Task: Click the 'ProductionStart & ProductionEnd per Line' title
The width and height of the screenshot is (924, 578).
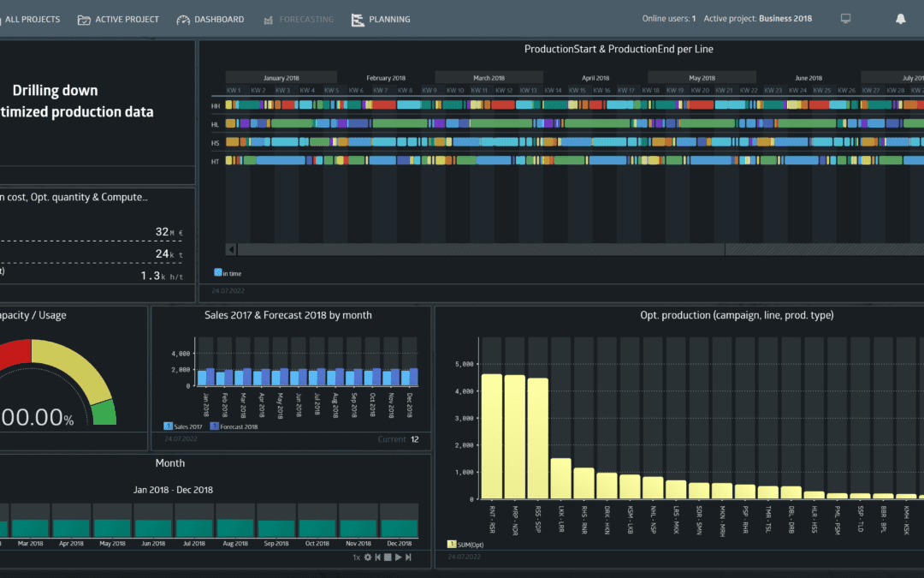Action: click(x=619, y=50)
